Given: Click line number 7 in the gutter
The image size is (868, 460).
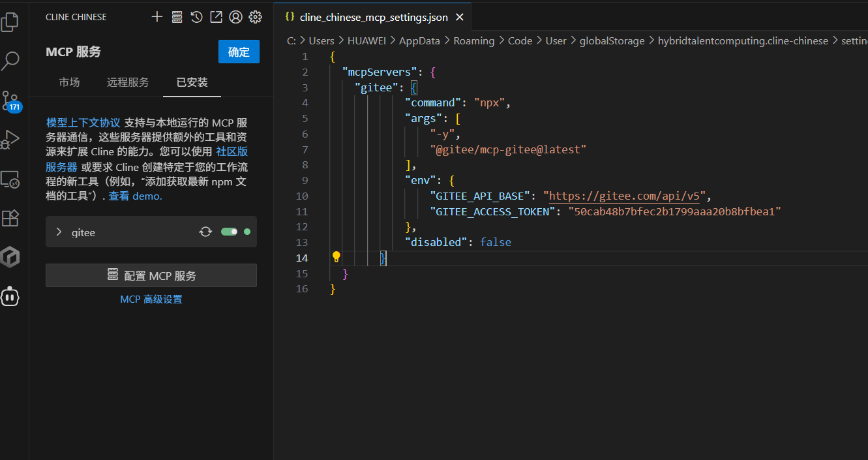Looking at the screenshot, I should (305, 149).
